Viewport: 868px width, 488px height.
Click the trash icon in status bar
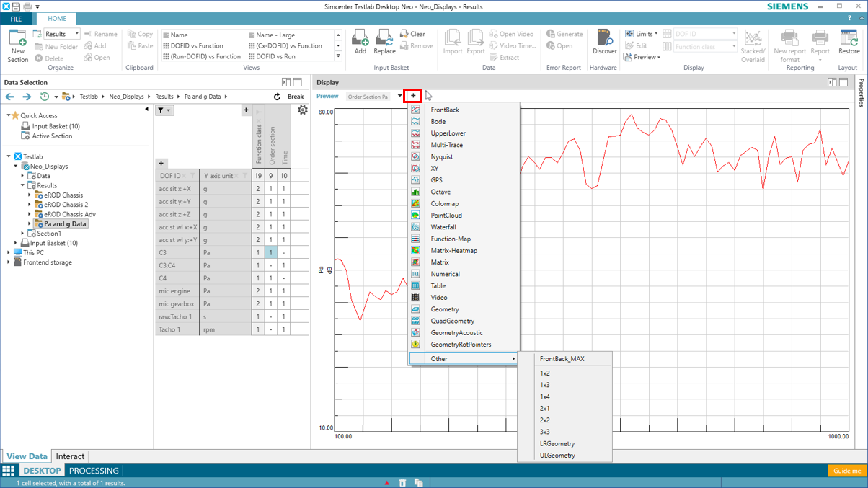coord(403,483)
